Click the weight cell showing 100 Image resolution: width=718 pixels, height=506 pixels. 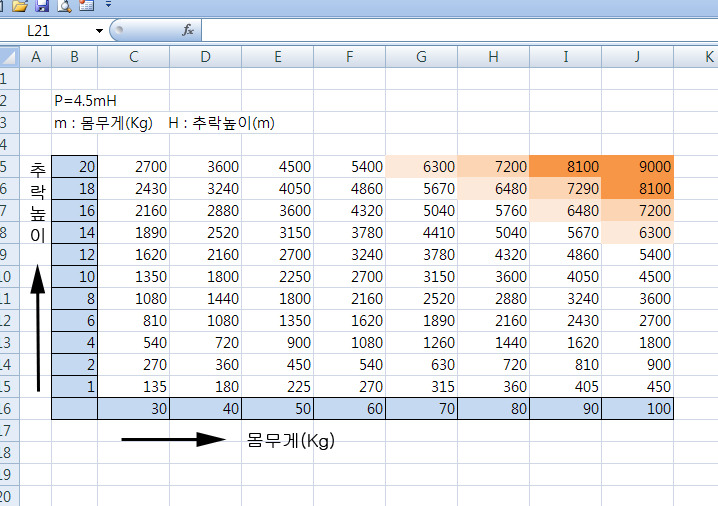(x=637, y=408)
